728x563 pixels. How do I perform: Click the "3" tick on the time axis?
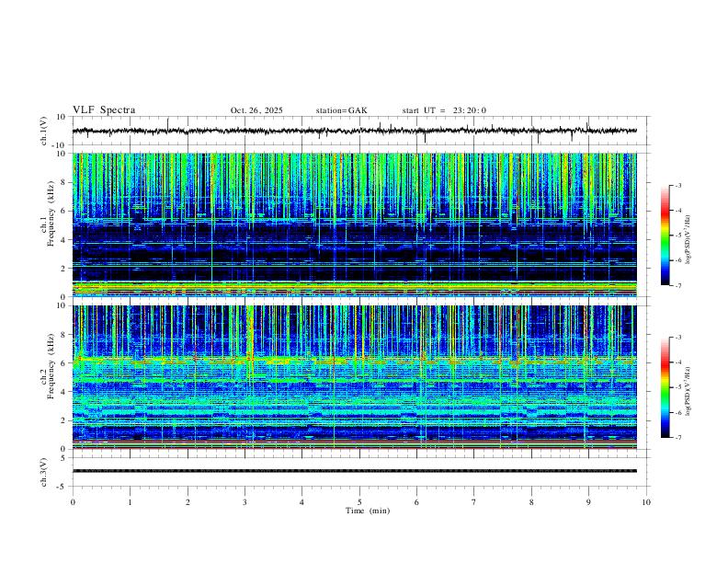coord(245,502)
